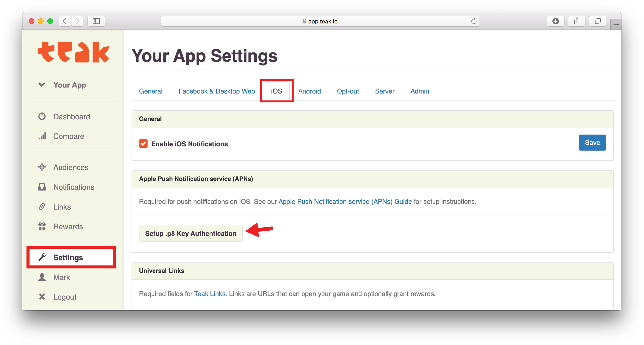
Task: Click the Apple Push Notification service header
Action: point(196,179)
